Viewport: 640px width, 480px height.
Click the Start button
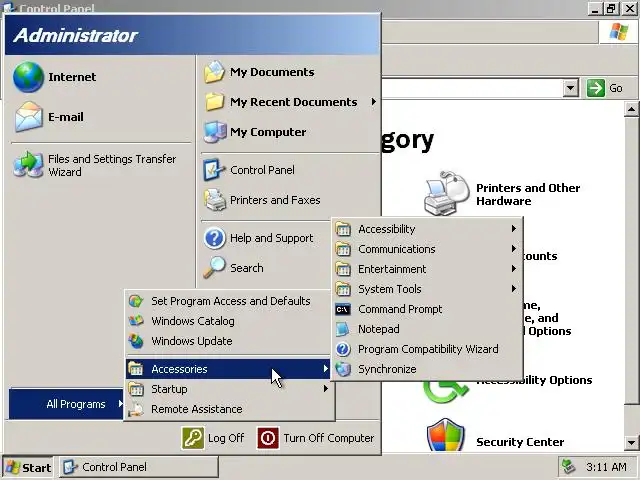(28, 467)
